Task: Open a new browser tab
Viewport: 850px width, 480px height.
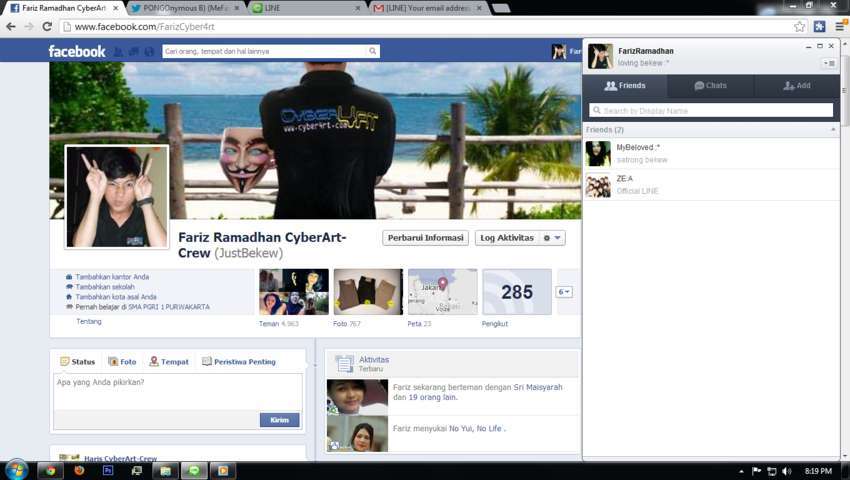Action: [x=500, y=8]
